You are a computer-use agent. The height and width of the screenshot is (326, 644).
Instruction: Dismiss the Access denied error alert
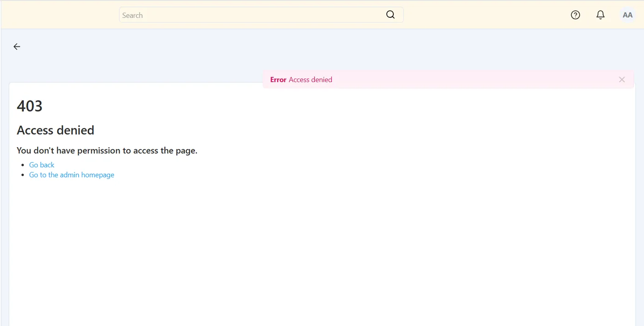tap(622, 80)
